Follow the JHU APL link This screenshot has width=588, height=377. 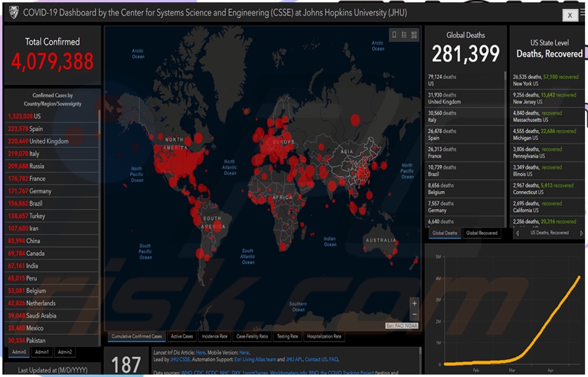294,359
